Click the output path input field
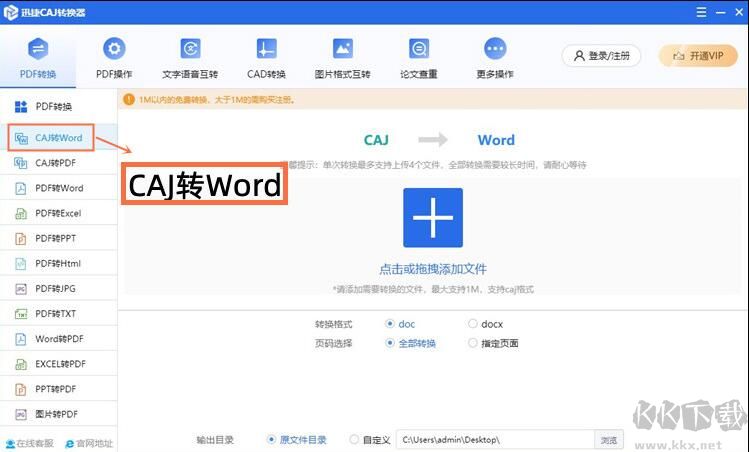 (x=495, y=440)
